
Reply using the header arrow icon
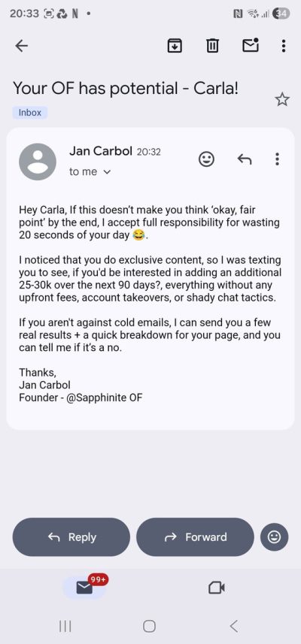pyautogui.click(x=245, y=159)
